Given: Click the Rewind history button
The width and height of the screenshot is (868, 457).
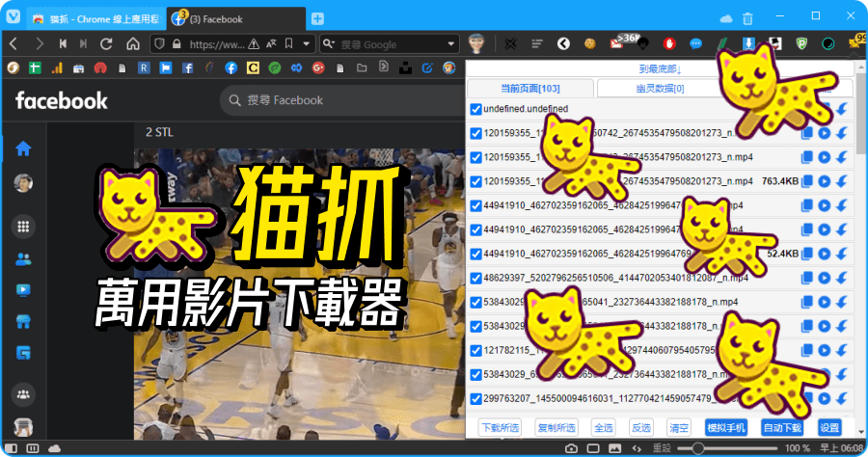Looking at the screenshot, I should (x=63, y=43).
